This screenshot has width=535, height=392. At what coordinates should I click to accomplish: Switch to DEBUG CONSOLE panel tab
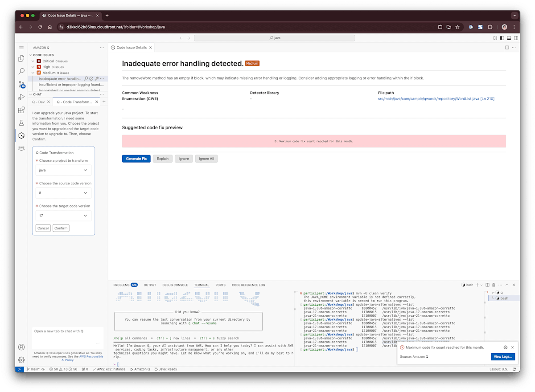[175, 285]
